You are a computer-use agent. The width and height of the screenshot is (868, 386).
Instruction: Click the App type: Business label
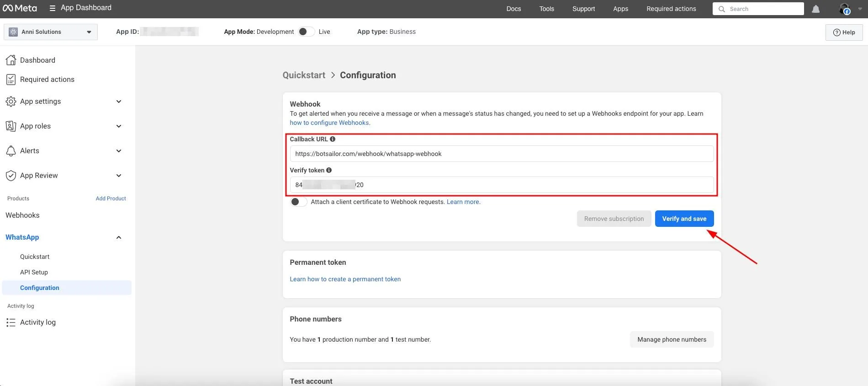click(x=386, y=32)
